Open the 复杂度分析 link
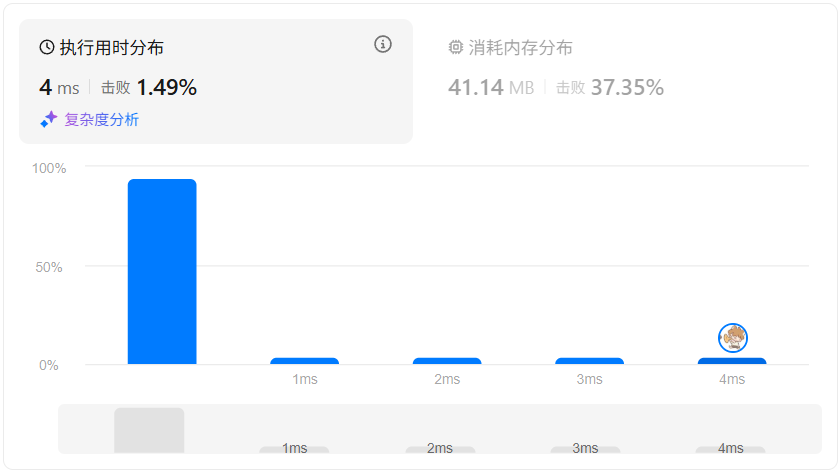 (x=101, y=119)
